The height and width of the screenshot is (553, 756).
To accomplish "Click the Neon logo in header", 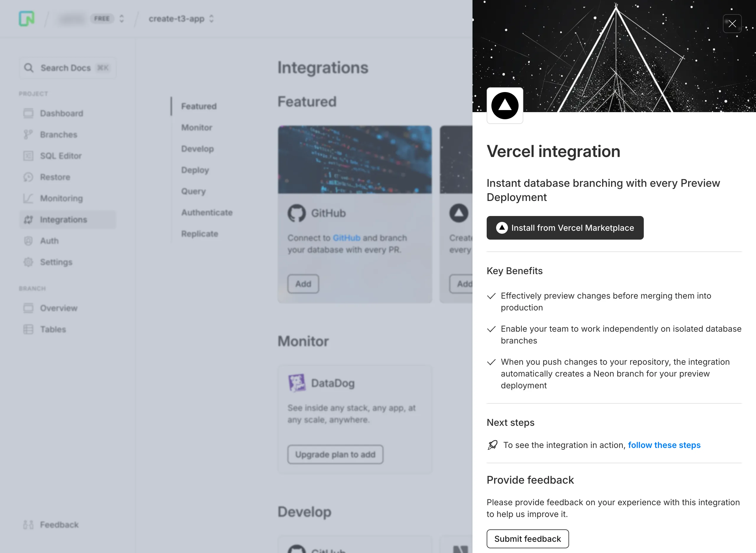I will pos(27,18).
